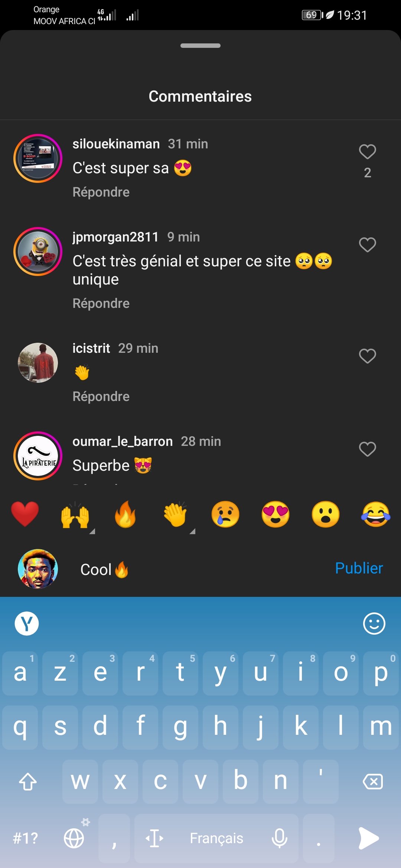Insert the fire emoji reaction

(x=125, y=514)
